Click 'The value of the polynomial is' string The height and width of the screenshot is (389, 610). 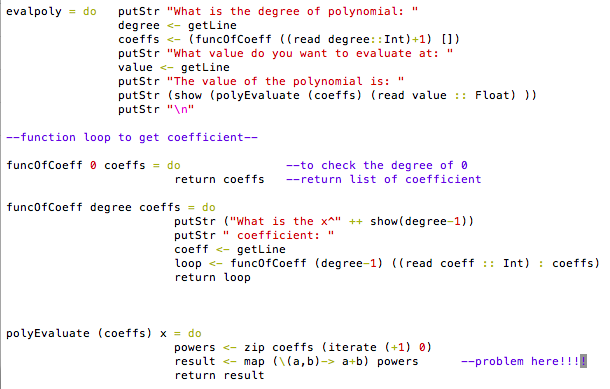(x=285, y=81)
